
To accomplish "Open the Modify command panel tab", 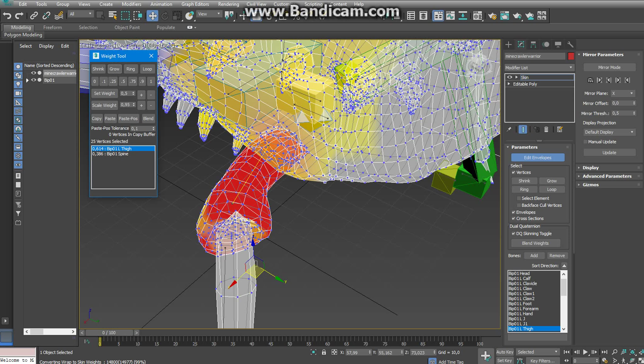I will pos(521,45).
